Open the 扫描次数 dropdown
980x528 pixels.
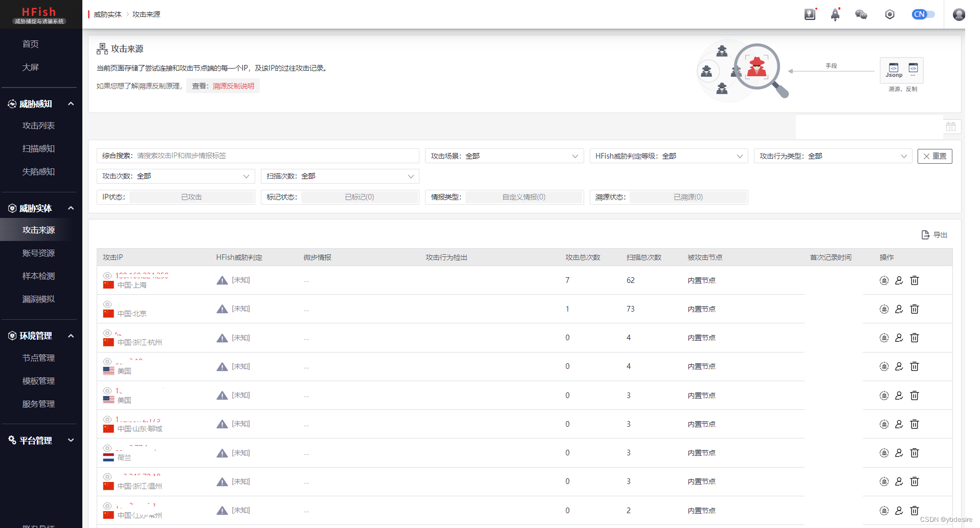point(340,176)
